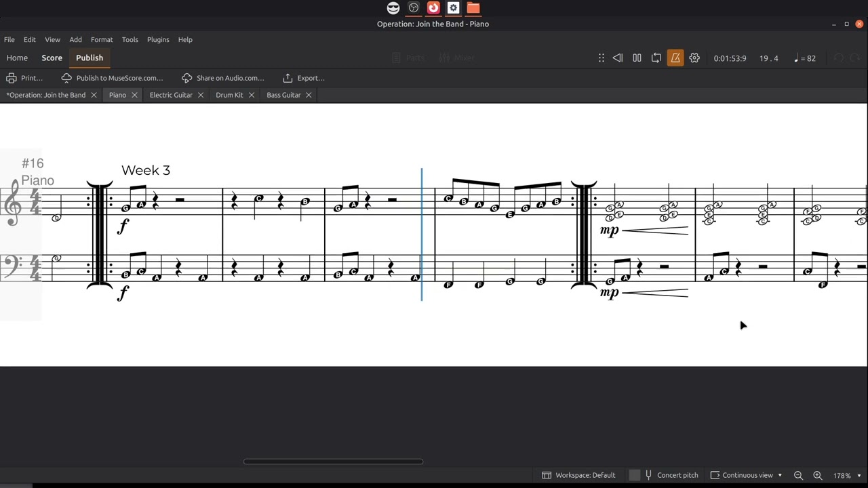Open Workspace: Default selector

tap(578, 475)
